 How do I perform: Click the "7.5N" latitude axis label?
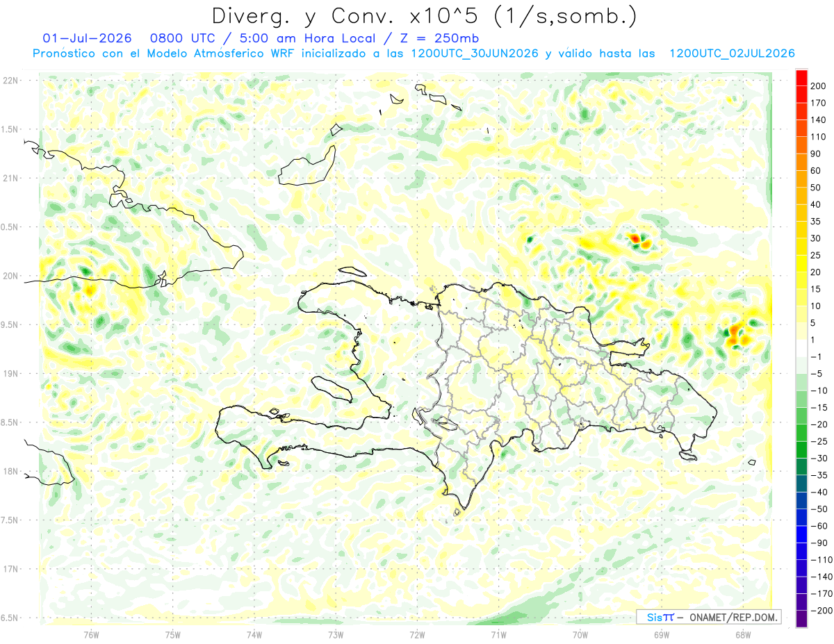(x=10, y=520)
